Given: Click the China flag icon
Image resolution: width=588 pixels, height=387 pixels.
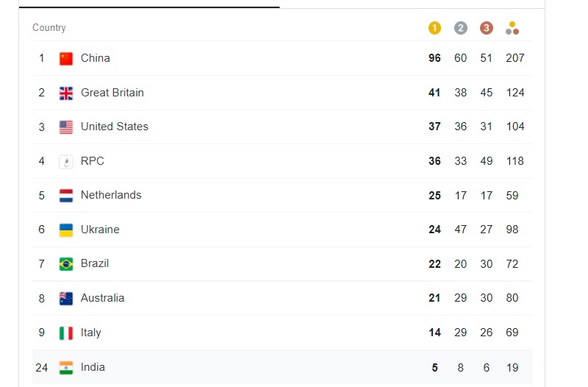Looking at the screenshot, I should [66, 58].
